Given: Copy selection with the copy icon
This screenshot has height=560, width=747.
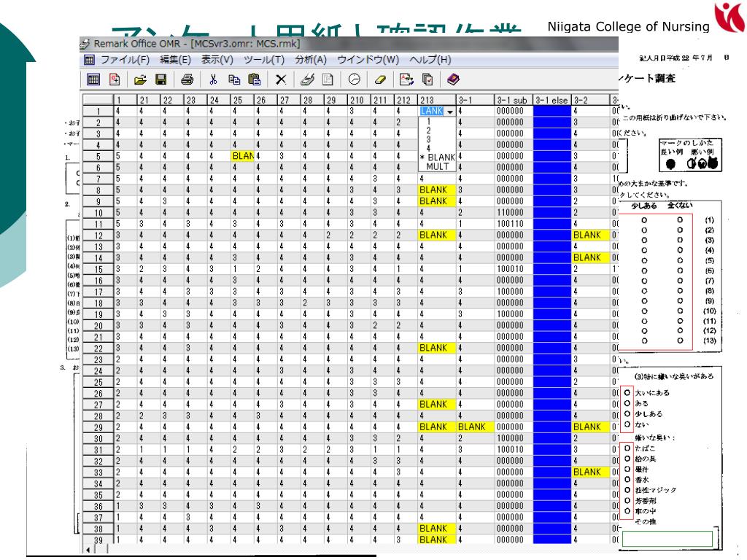Looking at the screenshot, I should click(x=234, y=79).
